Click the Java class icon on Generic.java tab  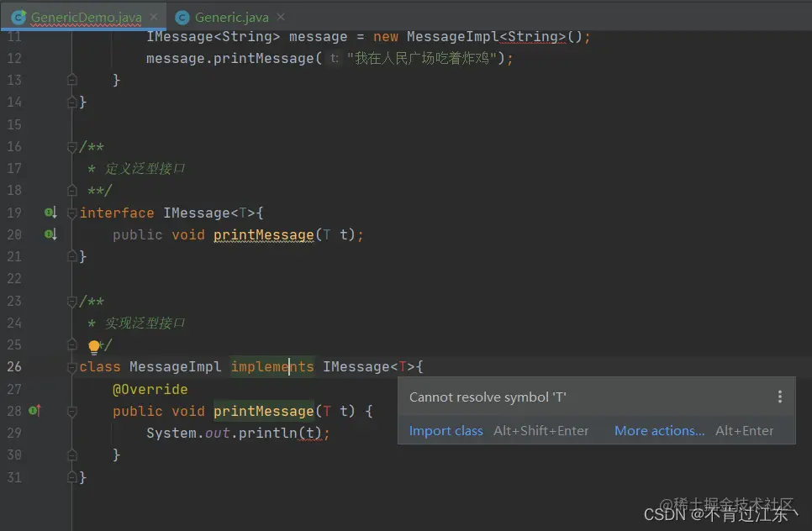click(182, 18)
